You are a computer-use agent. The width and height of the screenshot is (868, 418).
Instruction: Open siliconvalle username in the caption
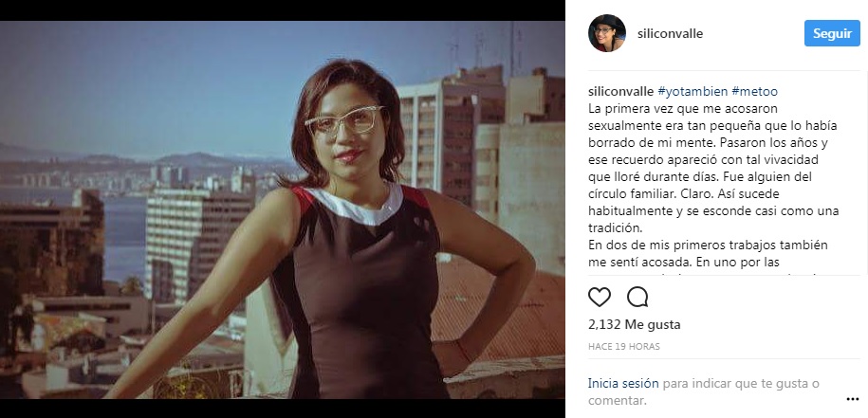[620, 92]
